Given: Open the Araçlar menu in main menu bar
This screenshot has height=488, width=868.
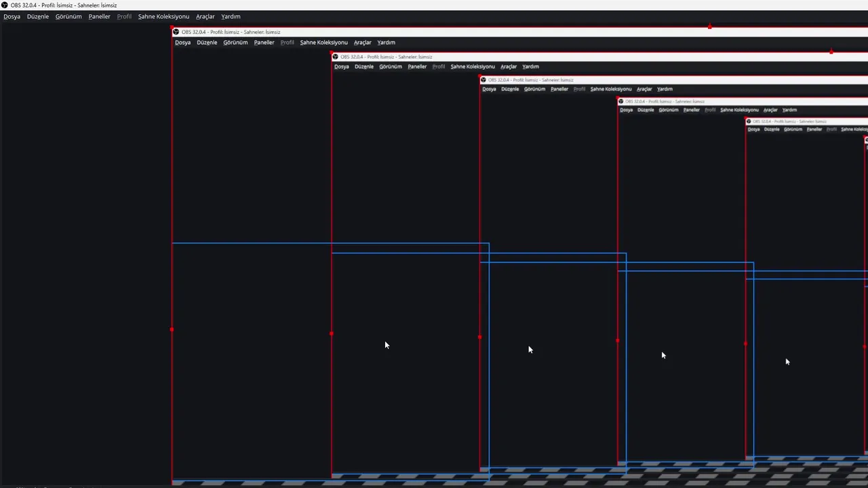Looking at the screenshot, I should click(x=205, y=16).
